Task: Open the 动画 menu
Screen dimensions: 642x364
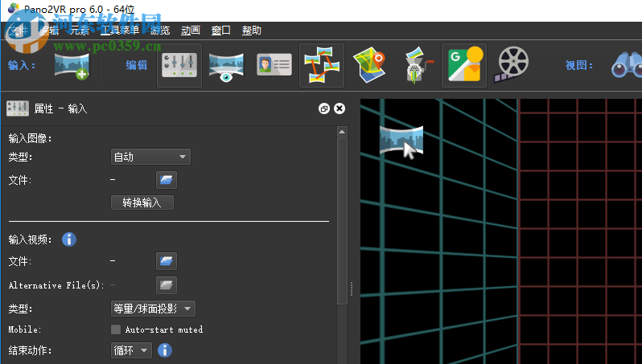Action: pyautogui.click(x=191, y=31)
